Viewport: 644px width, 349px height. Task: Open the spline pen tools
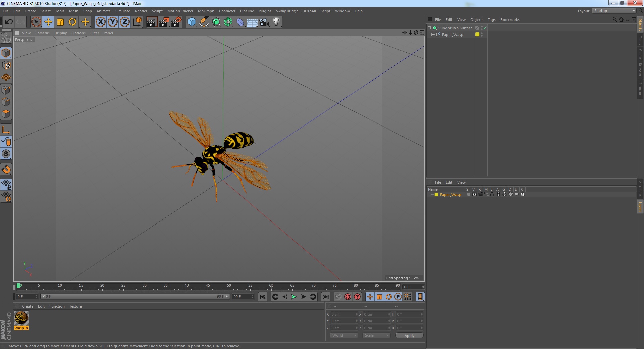[204, 22]
